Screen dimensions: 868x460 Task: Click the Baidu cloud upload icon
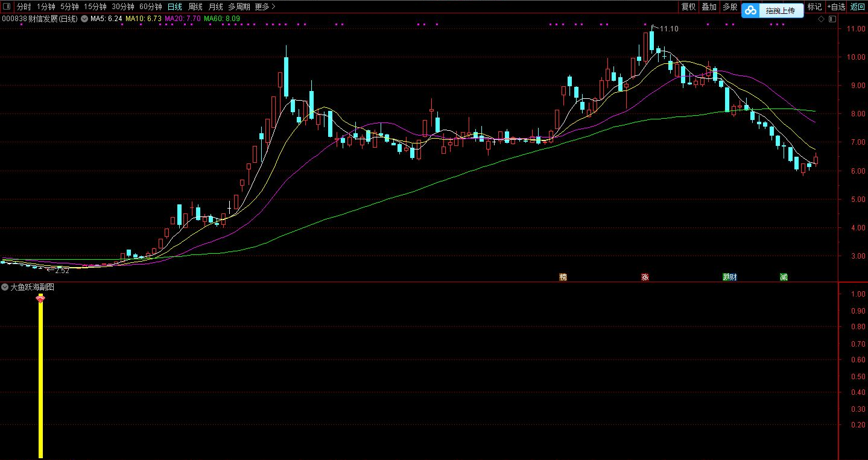(750, 10)
